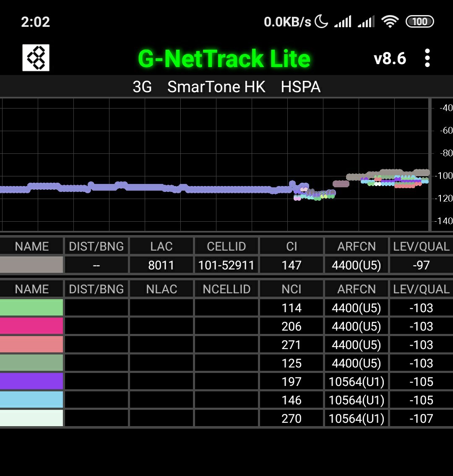The width and height of the screenshot is (453, 476).
Task: Tap the second SIM signal bars icon
Action: click(x=366, y=21)
